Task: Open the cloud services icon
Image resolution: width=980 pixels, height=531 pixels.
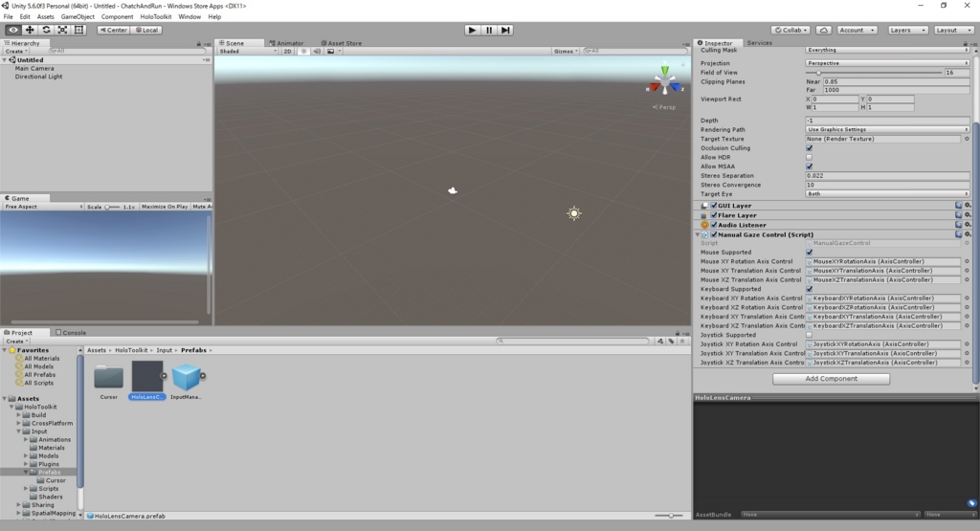Action: (824, 30)
